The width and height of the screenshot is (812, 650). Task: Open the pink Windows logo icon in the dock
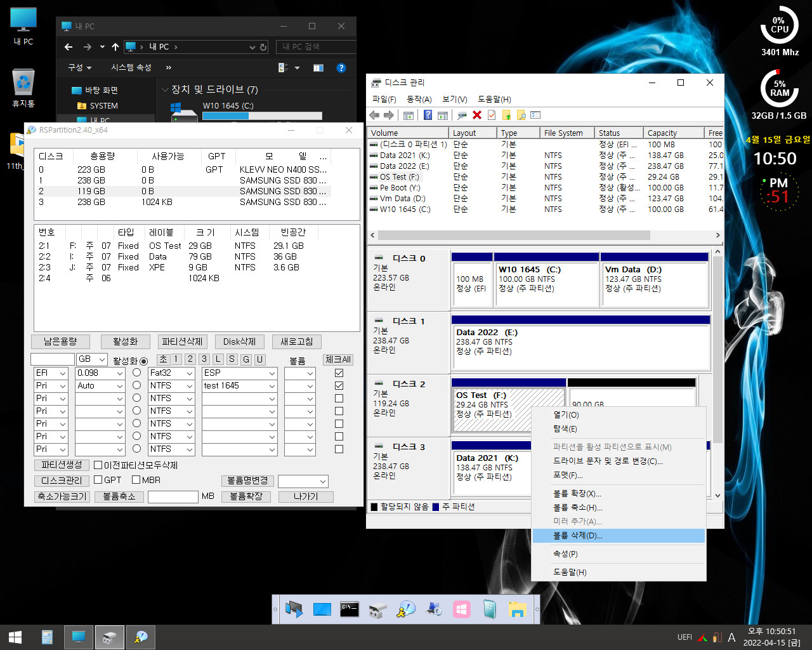tap(462, 609)
